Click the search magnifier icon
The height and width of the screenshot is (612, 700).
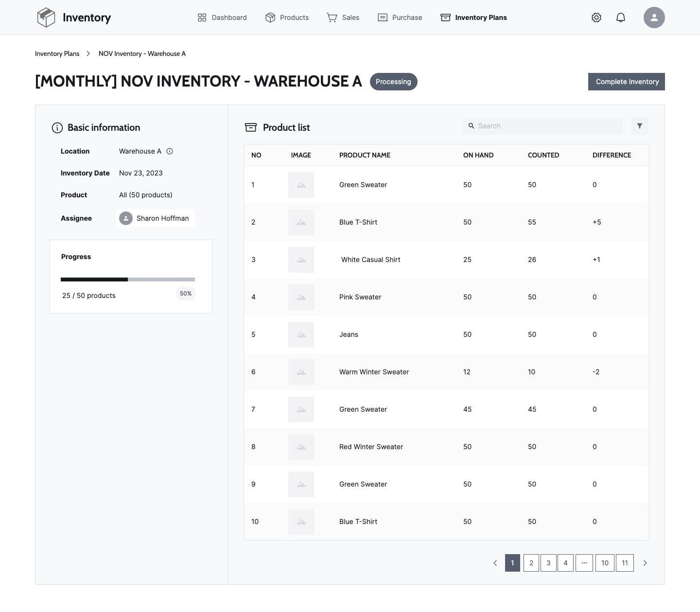[x=471, y=126]
